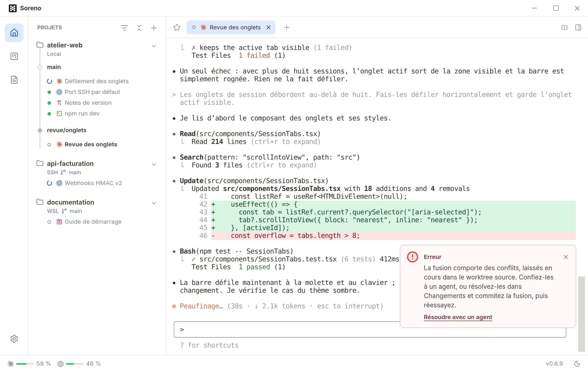Open Défilement des onglets session
The height and width of the screenshot is (372, 588).
pyautogui.click(x=97, y=81)
